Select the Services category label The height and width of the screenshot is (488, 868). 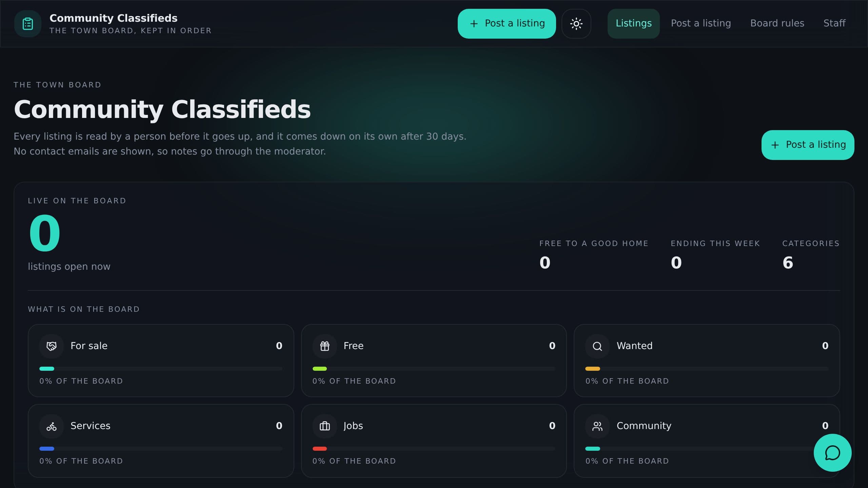tap(90, 426)
